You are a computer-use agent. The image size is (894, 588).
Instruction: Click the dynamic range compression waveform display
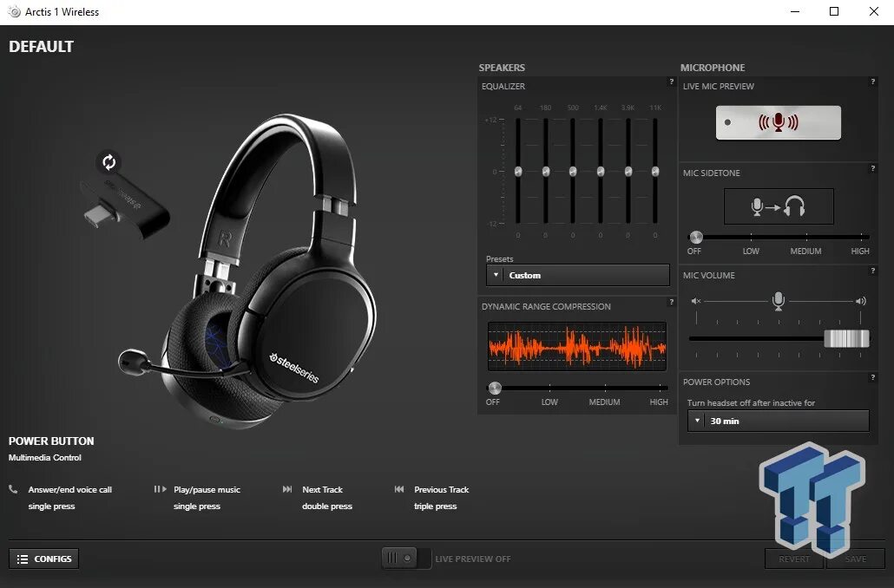576,347
